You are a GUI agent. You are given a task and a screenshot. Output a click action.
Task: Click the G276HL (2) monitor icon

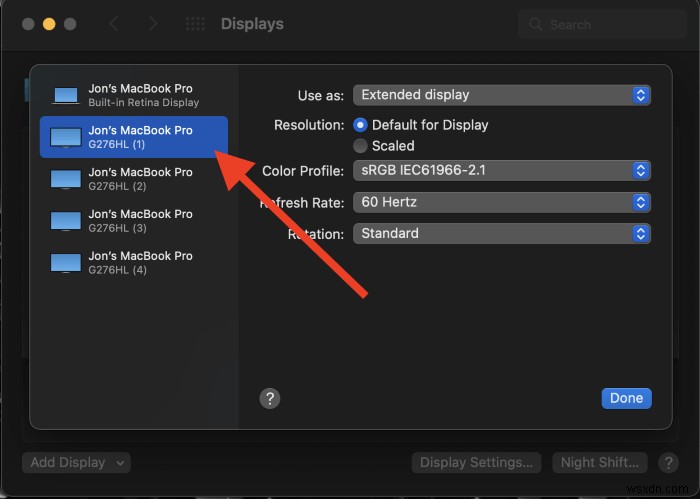click(66, 179)
